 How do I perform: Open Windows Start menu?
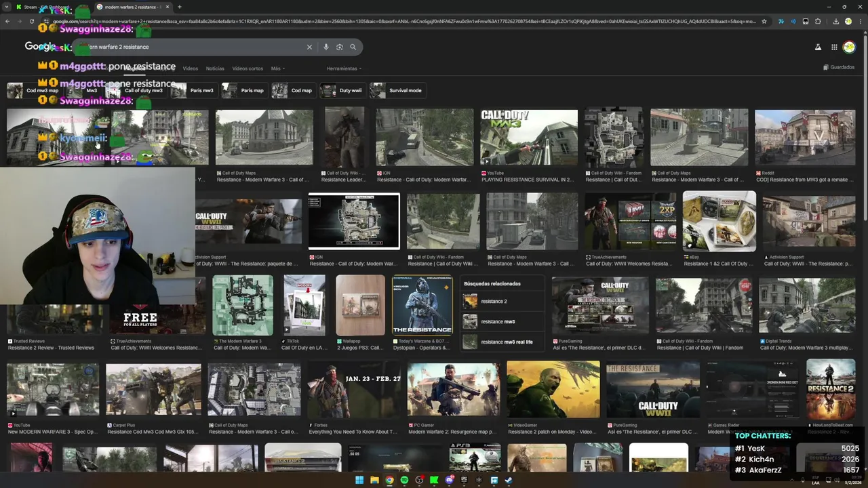[x=359, y=481]
